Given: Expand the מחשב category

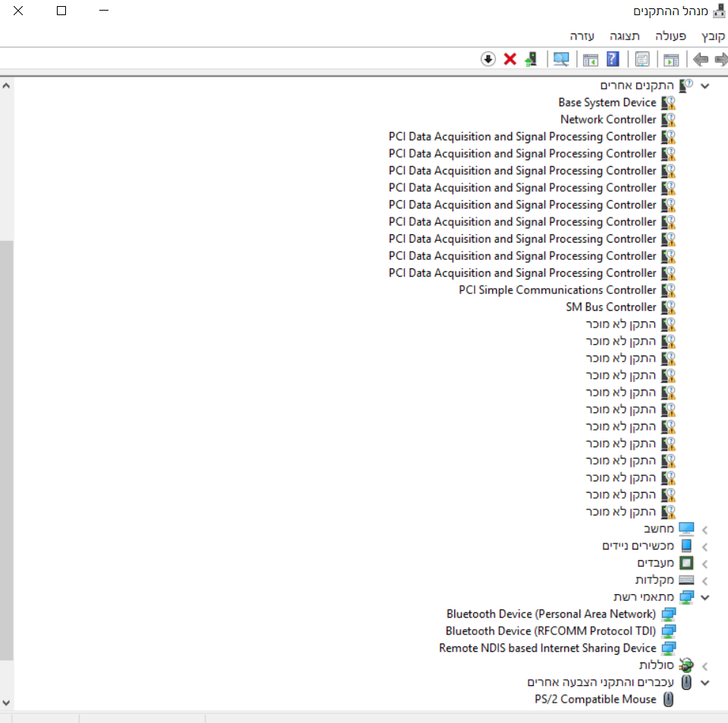Looking at the screenshot, I should click(x=705, y=529).
